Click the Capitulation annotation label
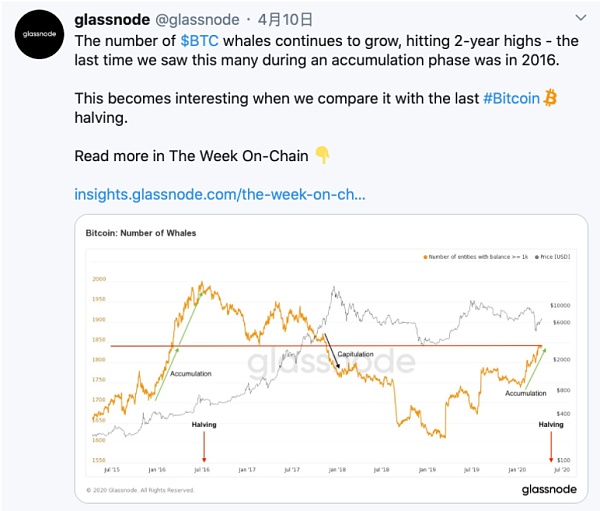Screen dimensions: 600x511 (355, 355)
